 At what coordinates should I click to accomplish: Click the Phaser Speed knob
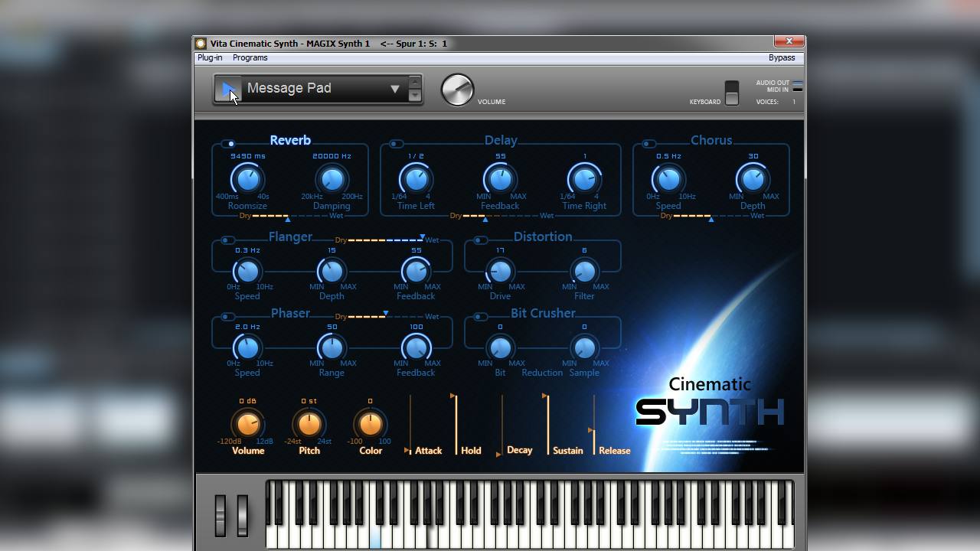click(247, 347)
